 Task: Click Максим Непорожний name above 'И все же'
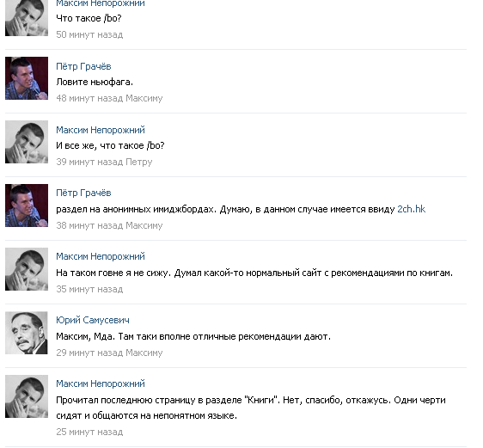pos(101,130)
